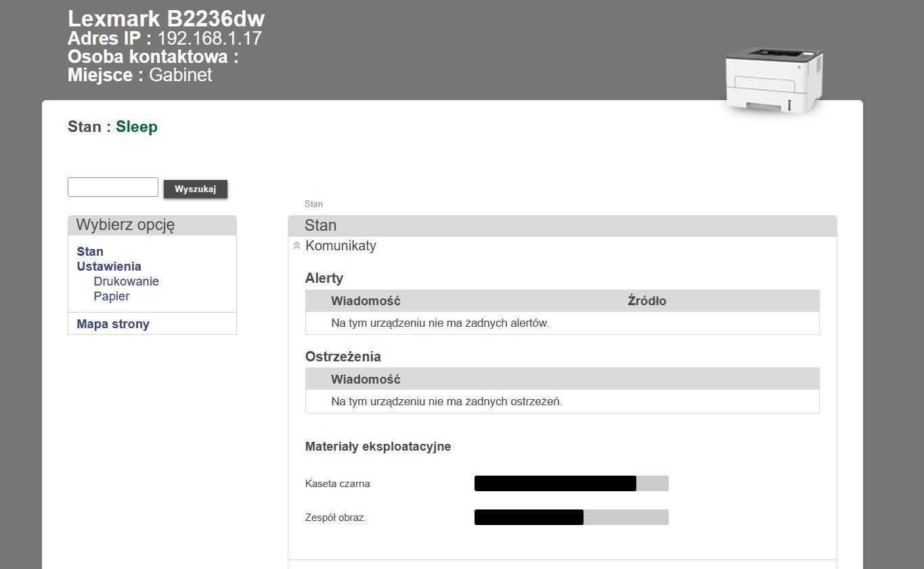Go to Papier settings
Screen dimensions: 924x569
coord(112,296)
